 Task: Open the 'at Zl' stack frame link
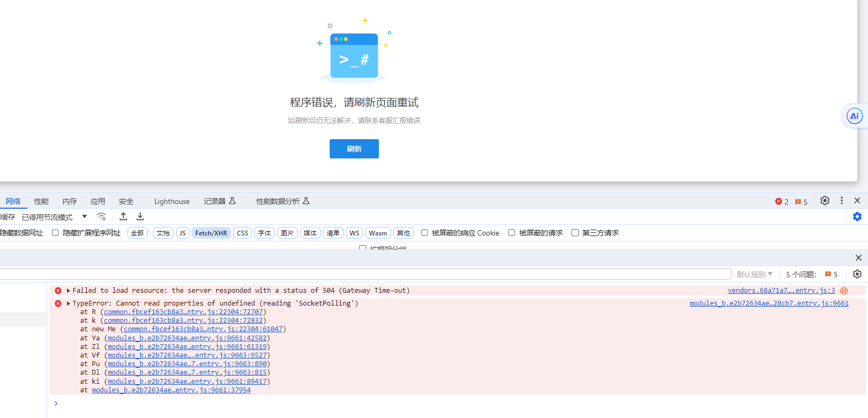187,347
